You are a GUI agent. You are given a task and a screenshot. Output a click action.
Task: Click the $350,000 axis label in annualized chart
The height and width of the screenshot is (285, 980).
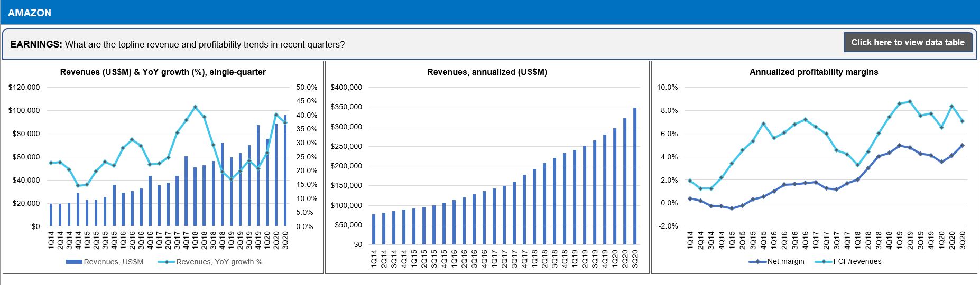click(x=346, y=107)
